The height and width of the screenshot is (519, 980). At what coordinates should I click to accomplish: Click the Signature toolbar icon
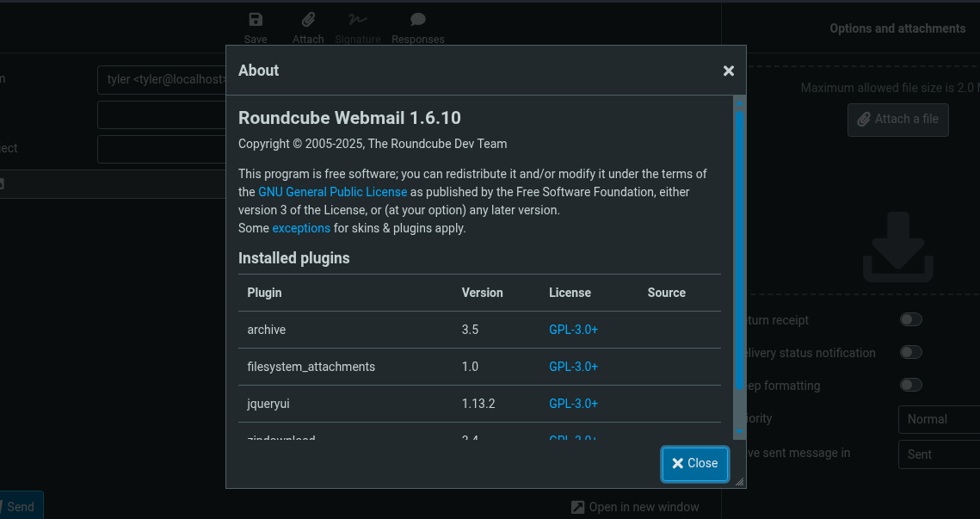click(357, 20)
